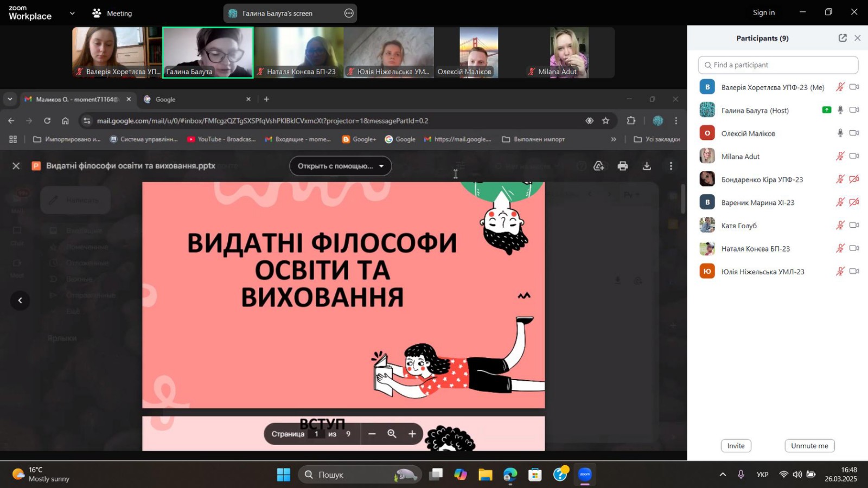Toggle muted mic of Milana Adut
Screen dimensions: 868x488
pos(840,156)
